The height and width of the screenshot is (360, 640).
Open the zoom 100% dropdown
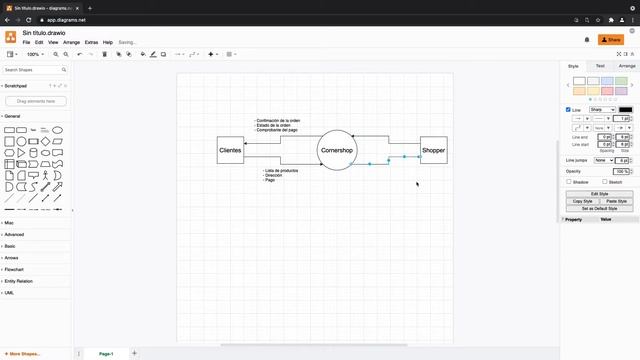[x=35, y=54]
